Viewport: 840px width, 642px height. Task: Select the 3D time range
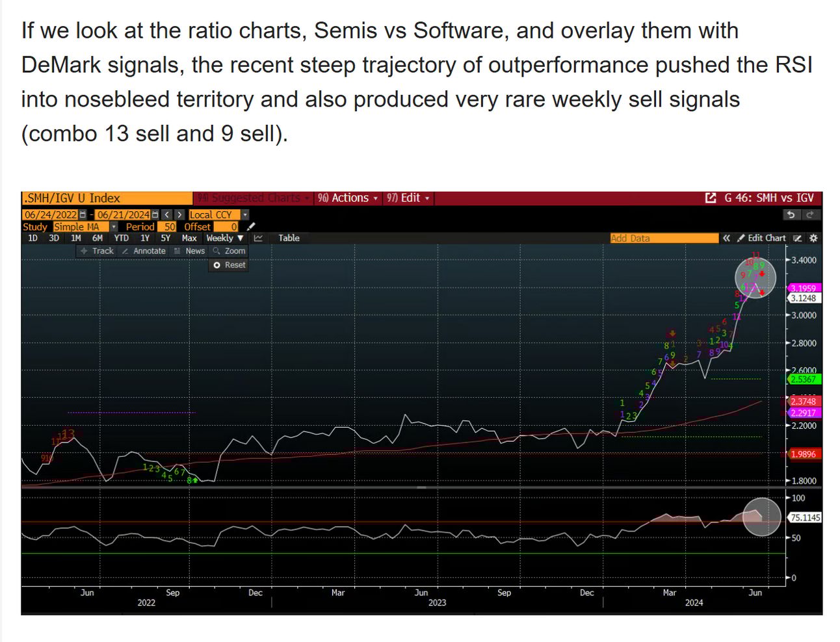[54, 238]
